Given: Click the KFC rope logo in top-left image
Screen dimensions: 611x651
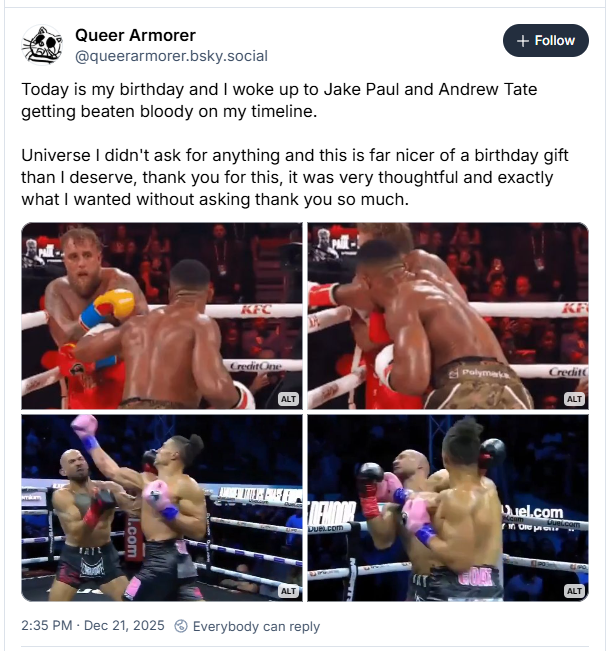Looking at the screenshot, I should pos(256,310).
